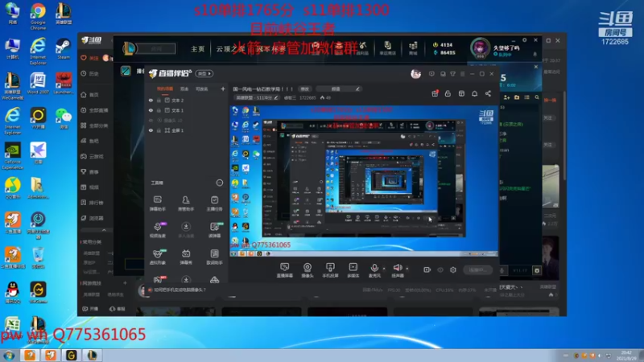Toggle lock on the 文本 1 layer
This screenshot has height=362, width=644.
pos(159,110)
